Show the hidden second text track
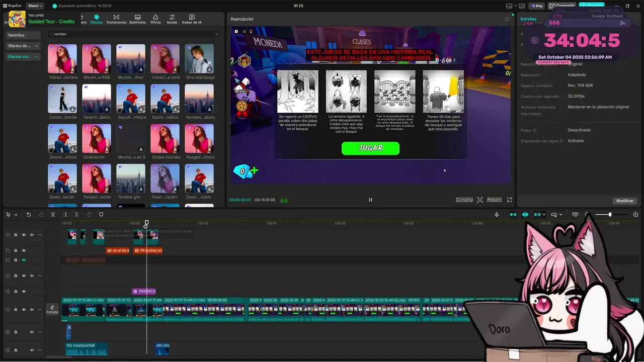 click(x=24, y=260)
